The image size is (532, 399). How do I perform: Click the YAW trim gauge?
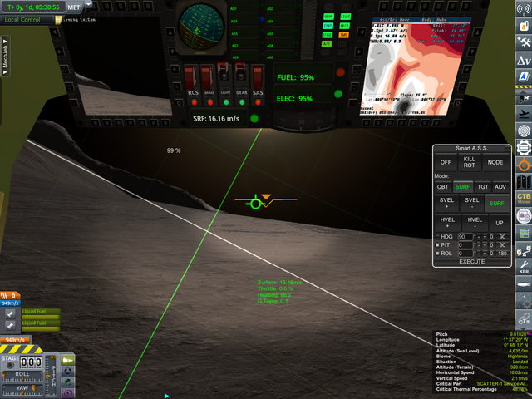pyautogui.click(x=22, y=390)
